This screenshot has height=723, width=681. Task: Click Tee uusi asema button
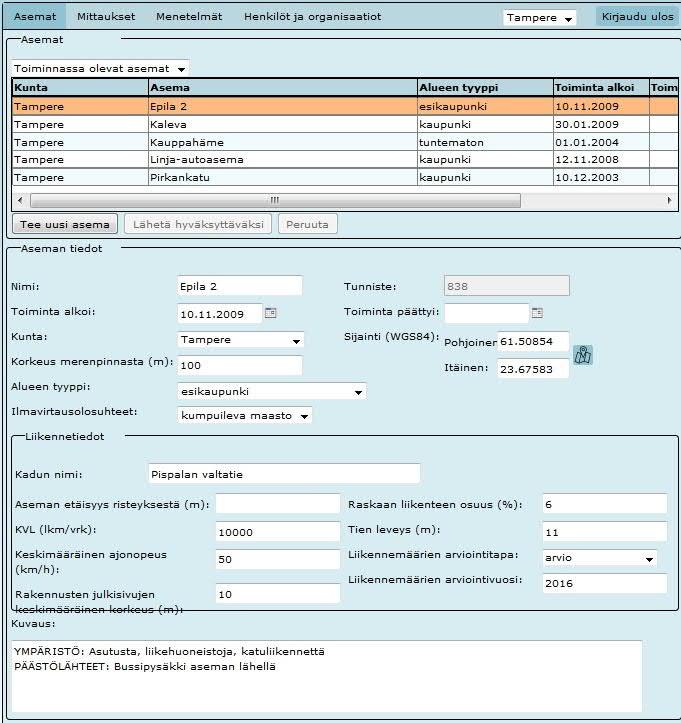(x=65, y=225)
